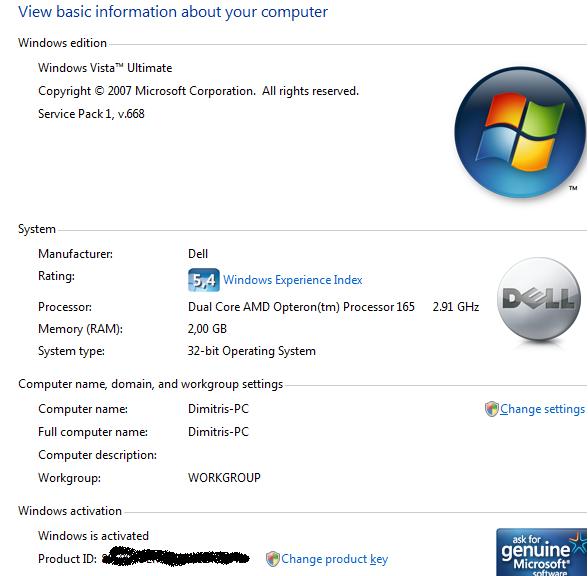The width and height of the screenshot is (588, 576).
Task: Click the Manufacturer label
Action: tap(75, 254)
